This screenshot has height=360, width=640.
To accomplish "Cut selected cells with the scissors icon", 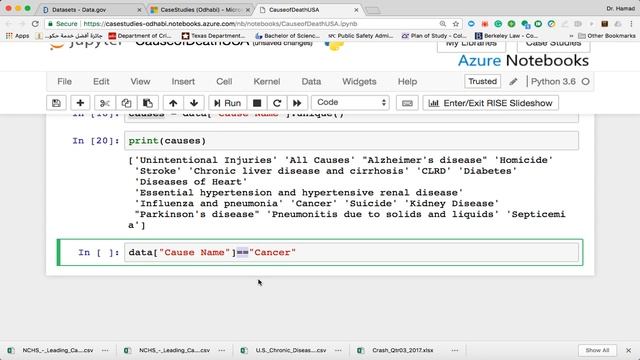I will 105,103.
